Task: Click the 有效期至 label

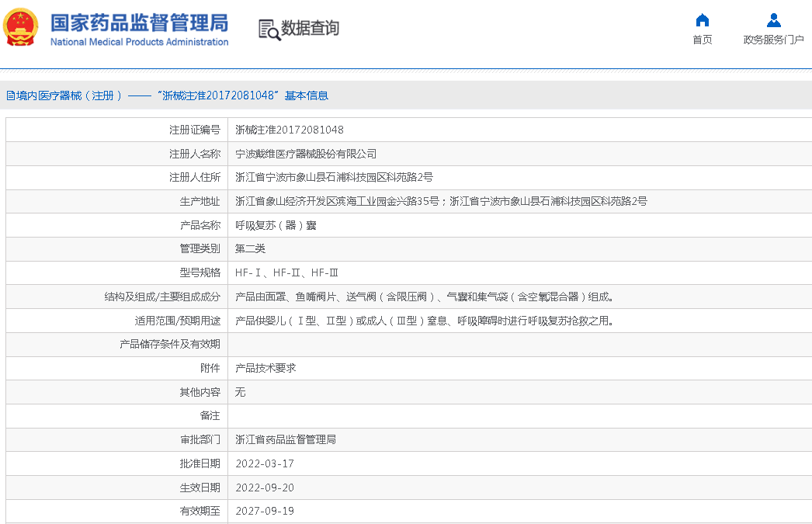Action: tap(200, 511)
